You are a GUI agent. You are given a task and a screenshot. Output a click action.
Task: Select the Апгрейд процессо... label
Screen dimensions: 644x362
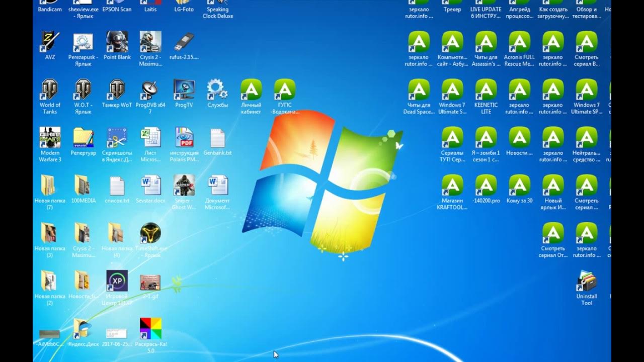519,13
